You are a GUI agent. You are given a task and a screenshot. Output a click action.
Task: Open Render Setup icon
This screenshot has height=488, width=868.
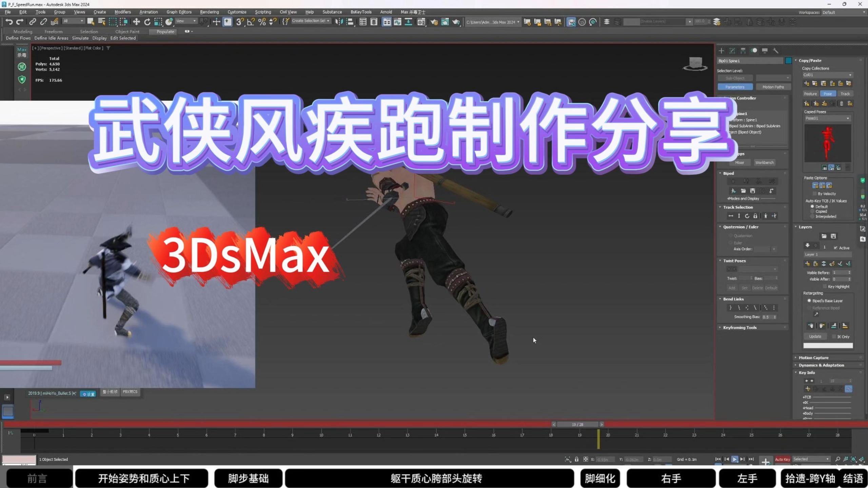(434, 22)
